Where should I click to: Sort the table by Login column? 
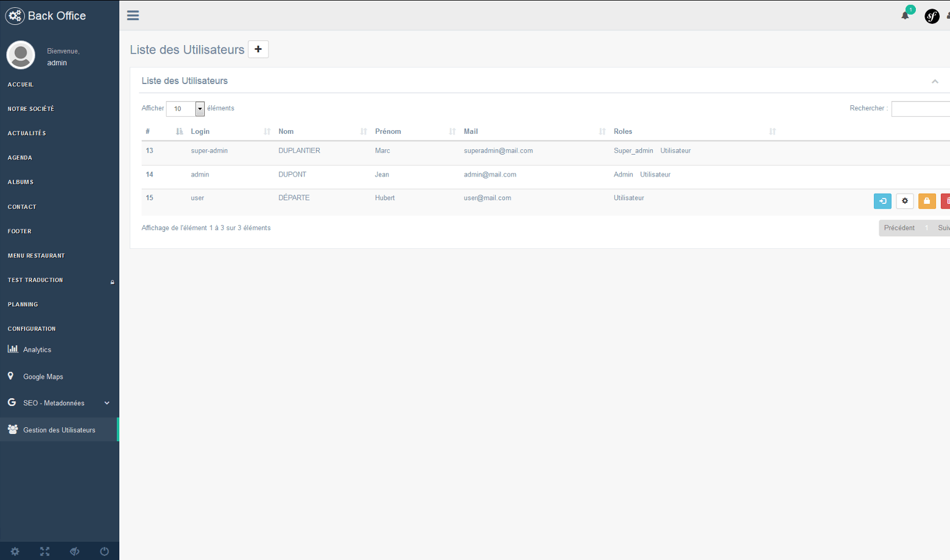tap(200, 131)
